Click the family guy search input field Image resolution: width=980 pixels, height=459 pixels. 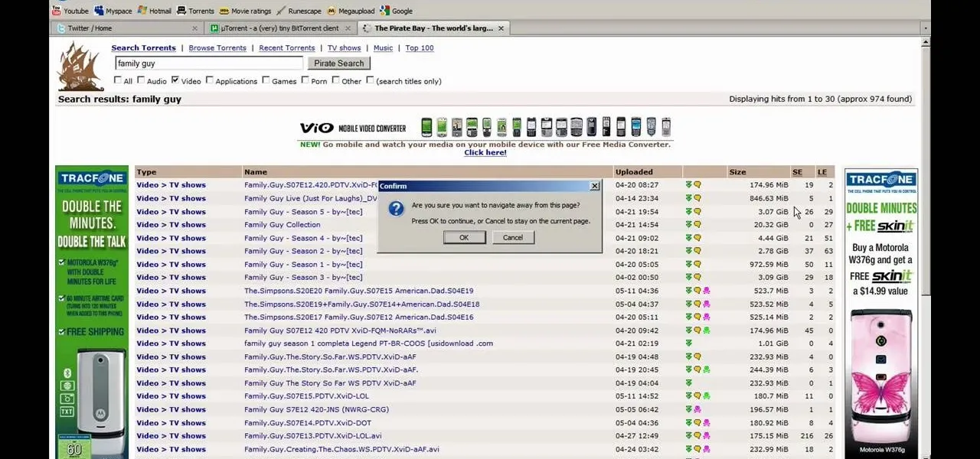209,63
